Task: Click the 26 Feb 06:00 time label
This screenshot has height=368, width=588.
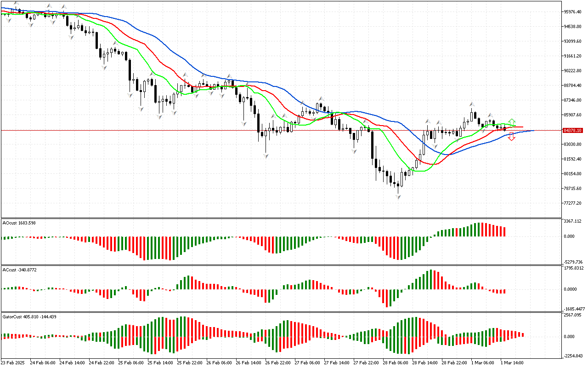Action: coord(219,363)
